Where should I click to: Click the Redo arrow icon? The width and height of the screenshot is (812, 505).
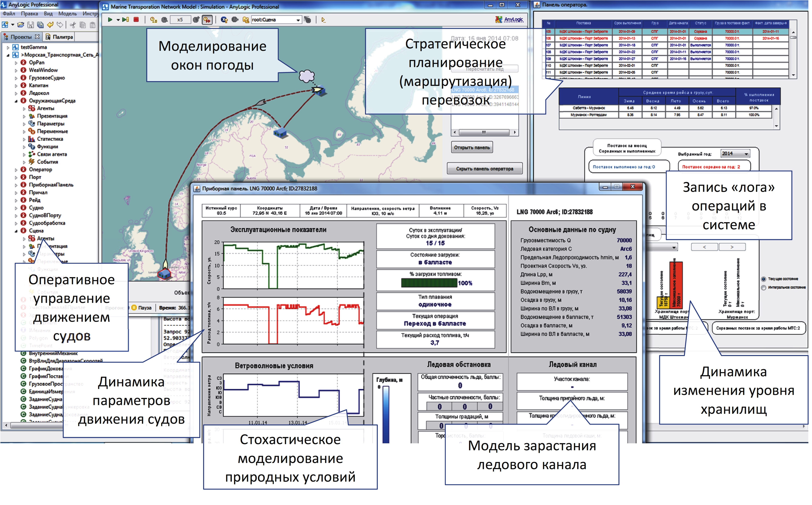(x=60, y=25)
